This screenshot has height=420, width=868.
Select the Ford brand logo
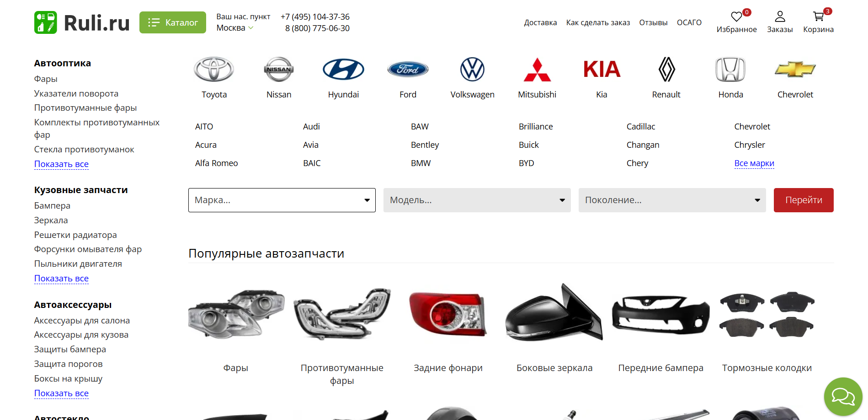(x=408, y=70)
